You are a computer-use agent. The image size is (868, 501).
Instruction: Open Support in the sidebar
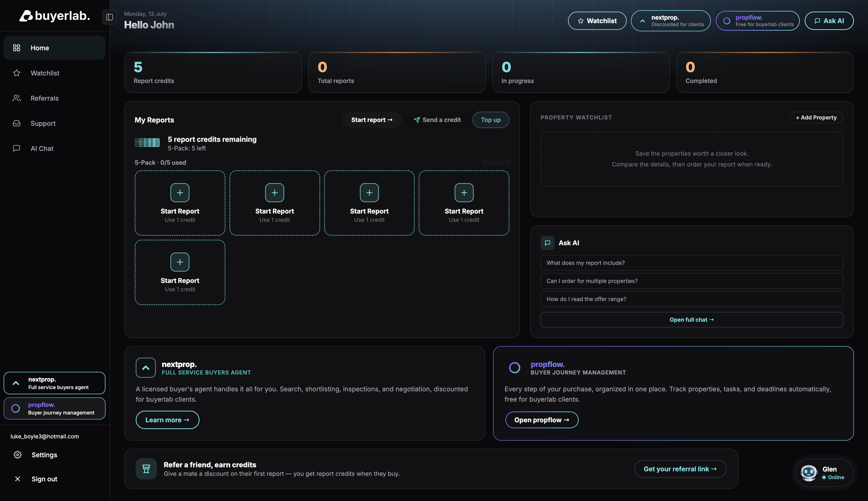55,123
